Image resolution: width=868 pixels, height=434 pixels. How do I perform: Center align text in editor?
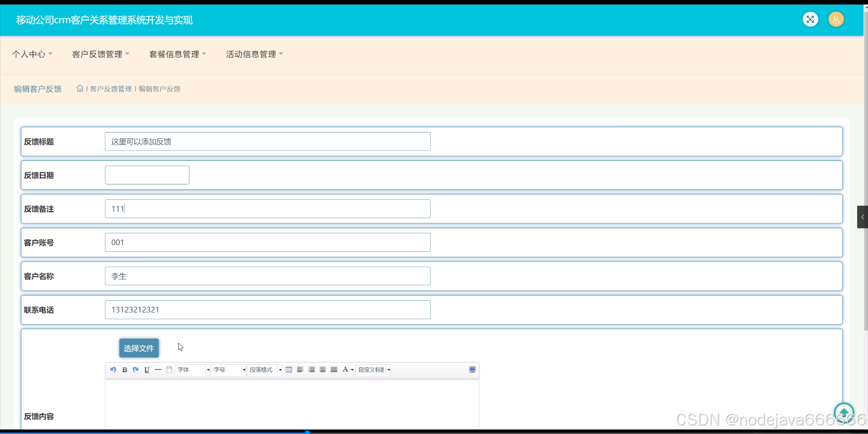click(x=323, y=370)
